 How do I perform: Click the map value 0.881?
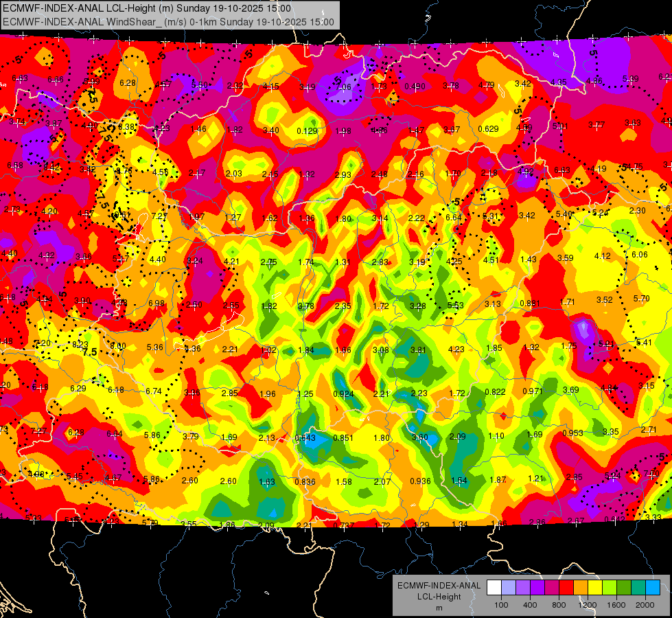(x=530, y=304)
